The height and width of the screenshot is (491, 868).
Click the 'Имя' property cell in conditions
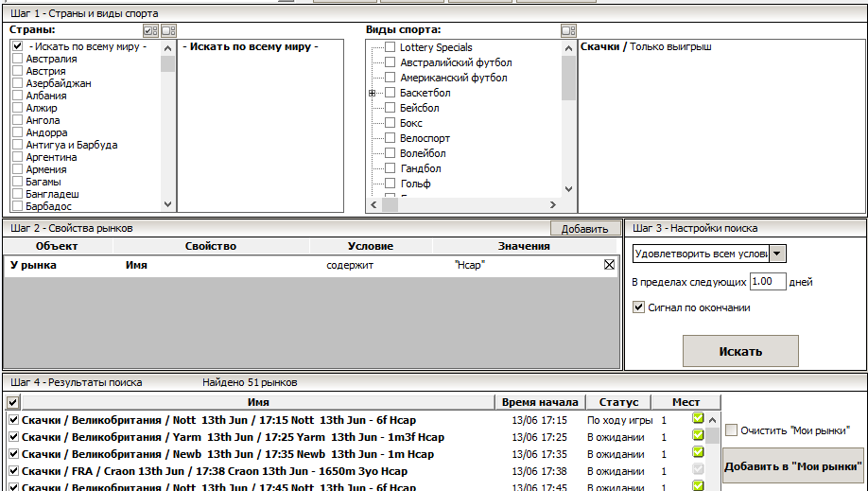(x=136, y=266)
